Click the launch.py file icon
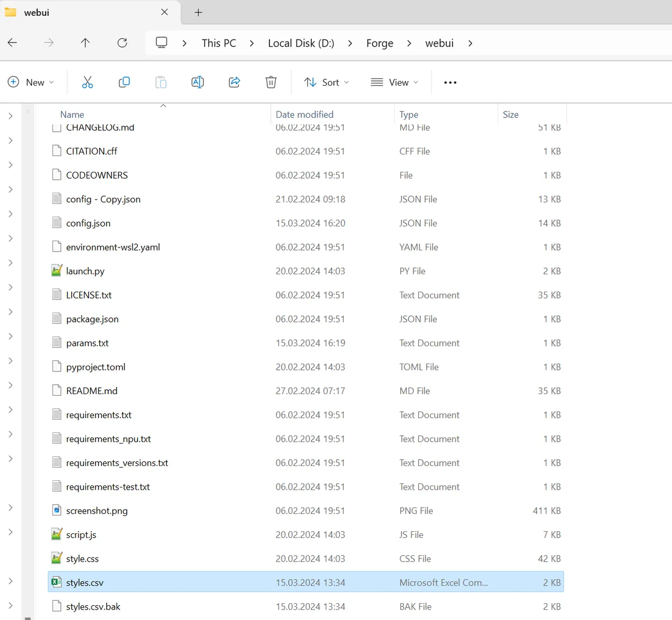This screenshot has width=672, height=620. (57, 271)
